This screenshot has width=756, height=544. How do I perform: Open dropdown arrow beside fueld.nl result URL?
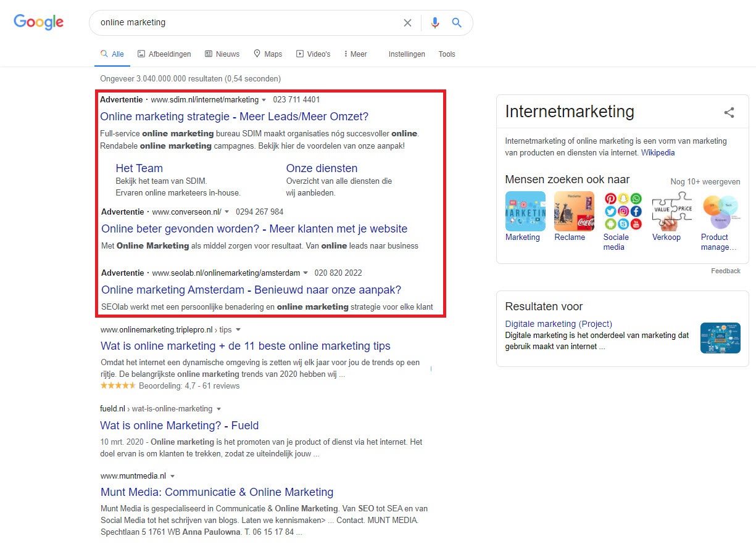[x=218, y=409]
